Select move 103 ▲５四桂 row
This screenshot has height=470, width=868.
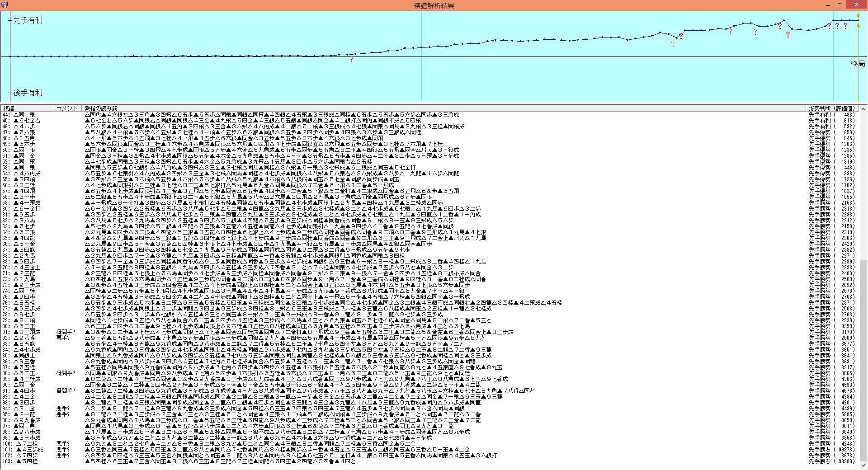point(27,461)
